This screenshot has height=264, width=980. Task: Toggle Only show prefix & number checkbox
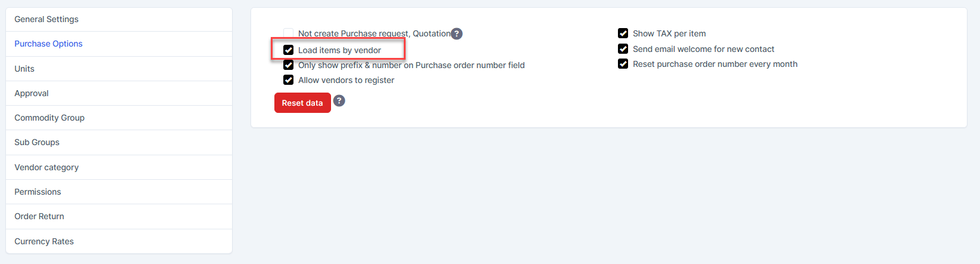(289, 65)
